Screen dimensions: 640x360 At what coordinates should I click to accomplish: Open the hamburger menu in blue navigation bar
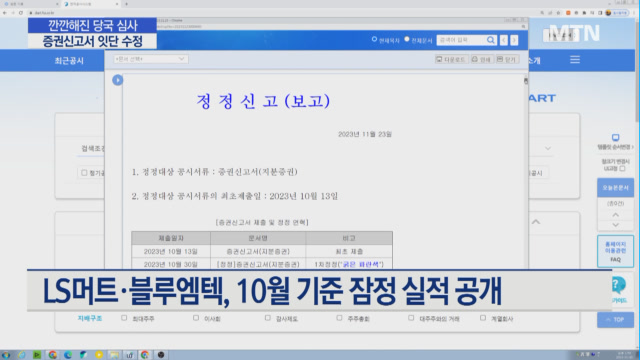(x=575, y=60)
